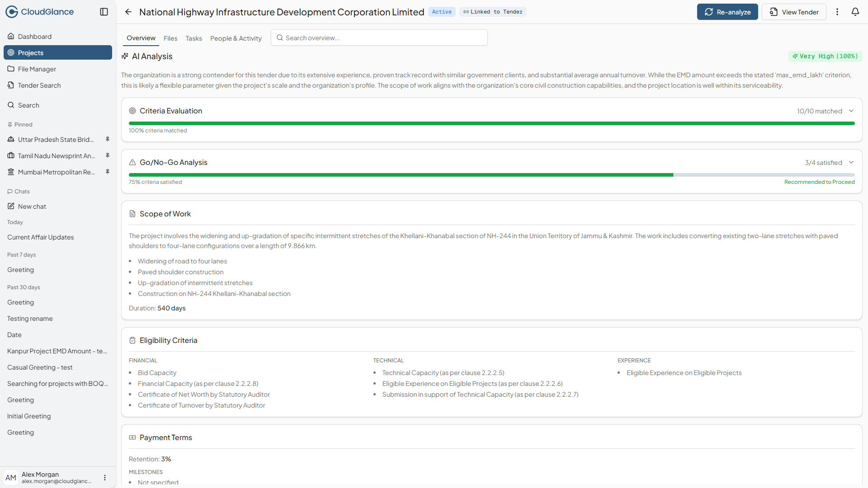Screen dimensions: 868x488
Task: Click the Very High (100%) badge
Action: 825,56
